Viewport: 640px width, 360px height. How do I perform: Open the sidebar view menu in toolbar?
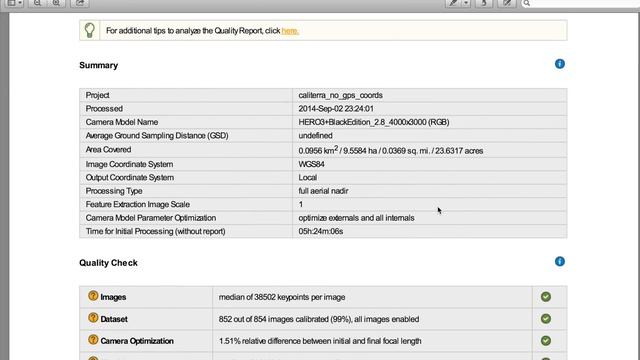click(15, 3)
